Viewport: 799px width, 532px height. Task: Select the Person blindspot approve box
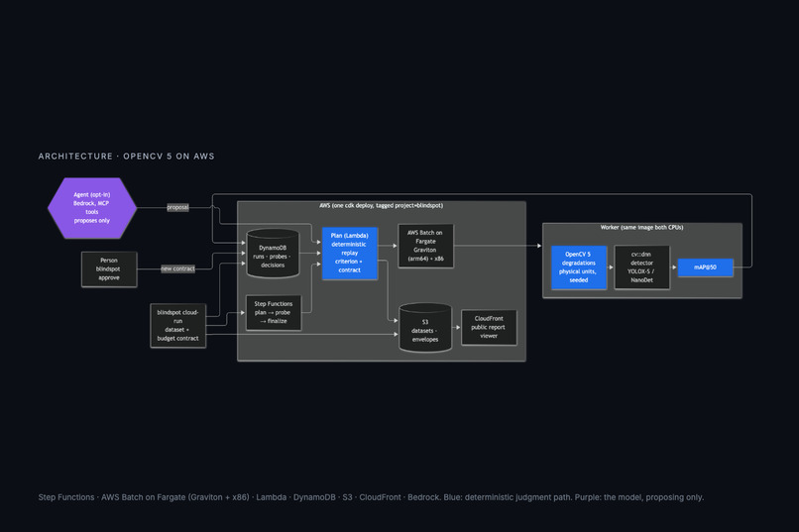tap(109, 269)
